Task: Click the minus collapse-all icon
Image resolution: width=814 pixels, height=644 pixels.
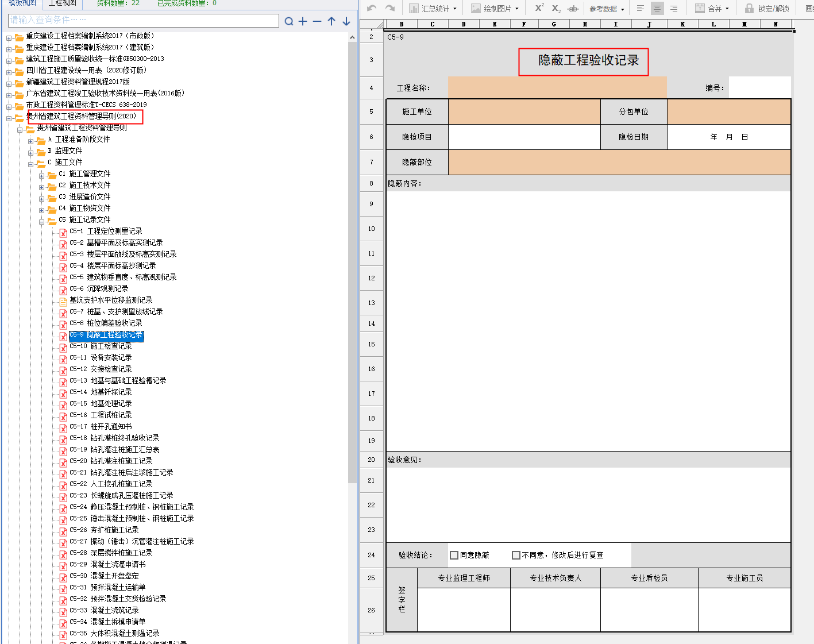Action: coord(317,21)
